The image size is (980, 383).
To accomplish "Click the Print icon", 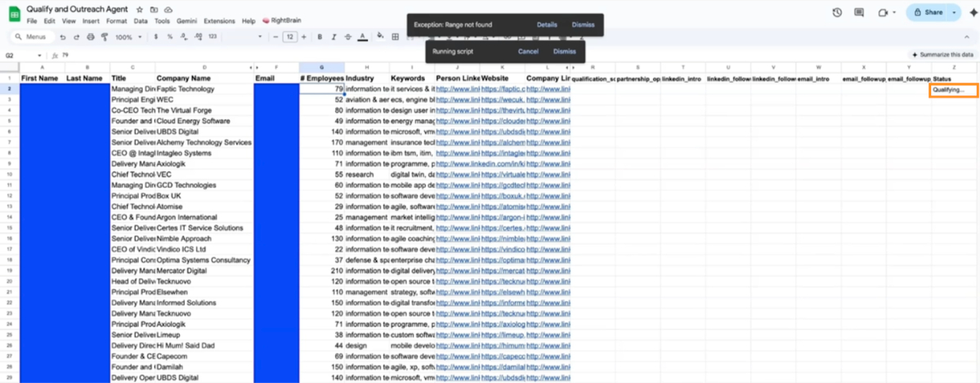I will [89, 37].
